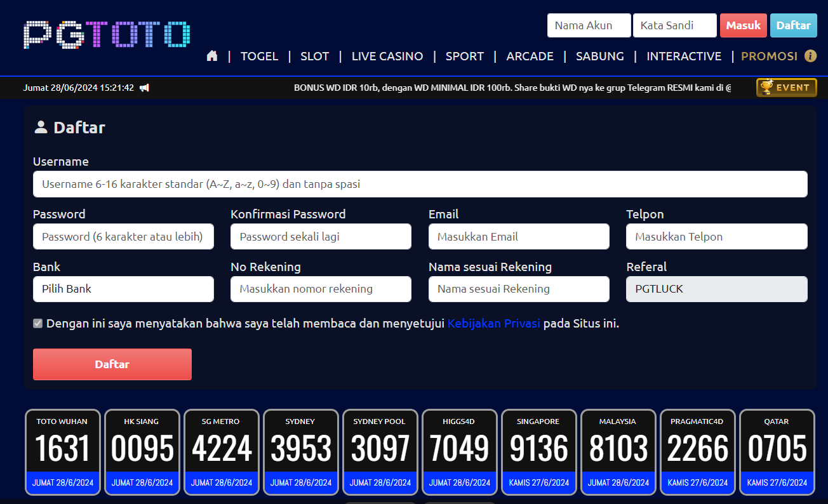Click the megaphone announcement icon
828x504 pixels.
pyautogui.click(x=144, y=88)
